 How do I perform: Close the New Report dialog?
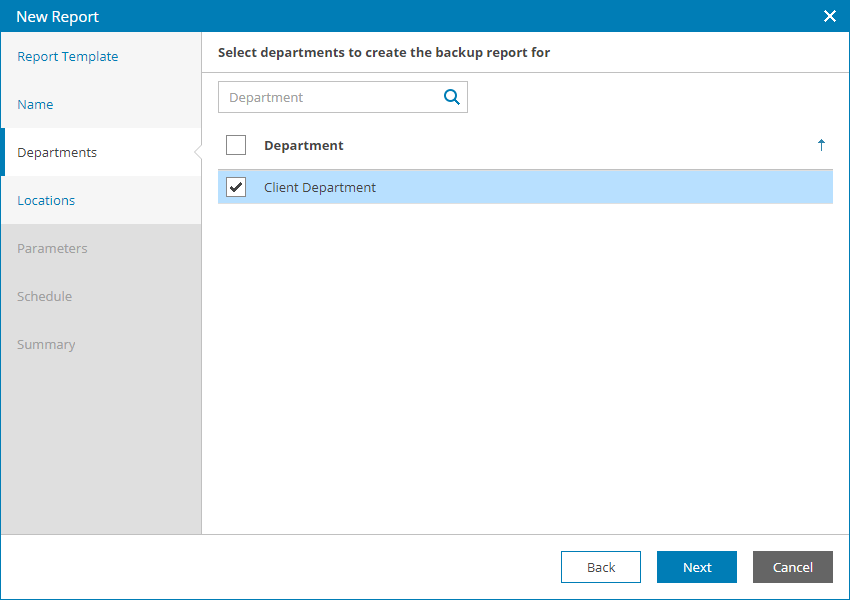coord(829,16)
